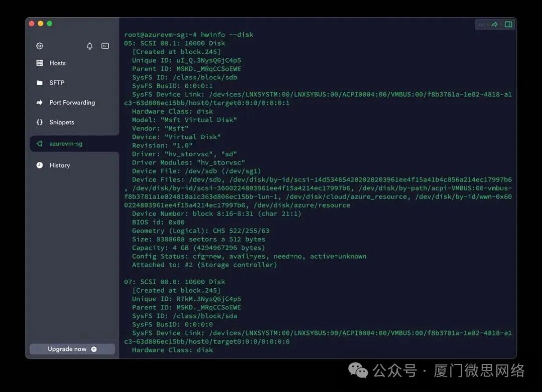Minimize the window with the yellow button

[41, 24]
